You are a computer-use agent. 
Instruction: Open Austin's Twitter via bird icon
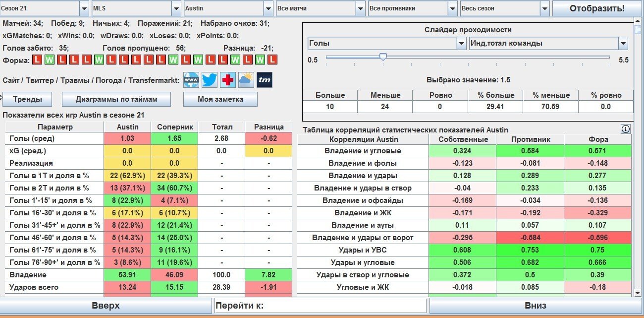[x=210, y=80]
